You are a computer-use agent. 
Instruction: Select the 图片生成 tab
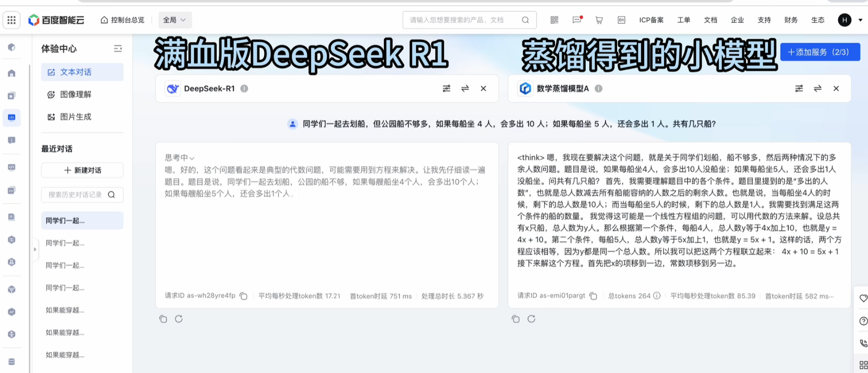(x=82, y=117)
